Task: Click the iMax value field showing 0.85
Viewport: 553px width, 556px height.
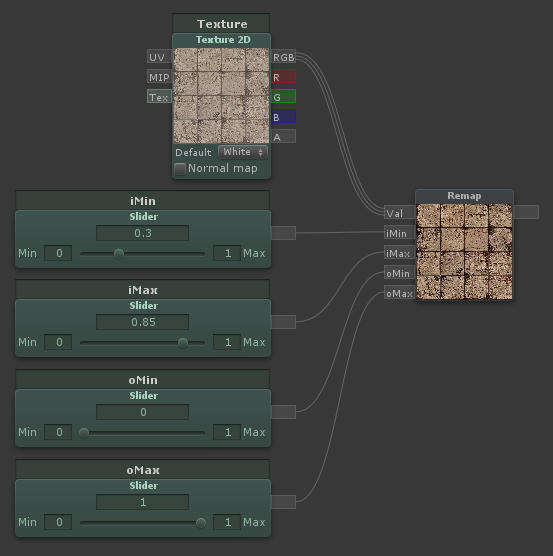Action: click(x=143, y=322)
